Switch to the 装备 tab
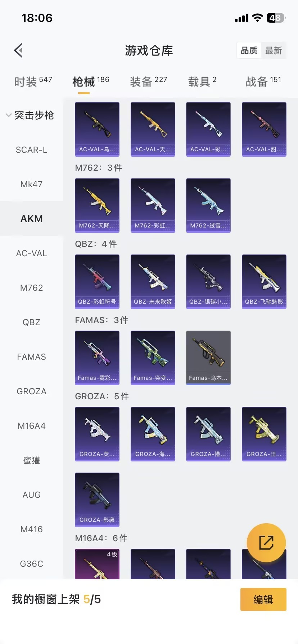The height and width of the screenshot is (644, 298). (x=148, y=82)
